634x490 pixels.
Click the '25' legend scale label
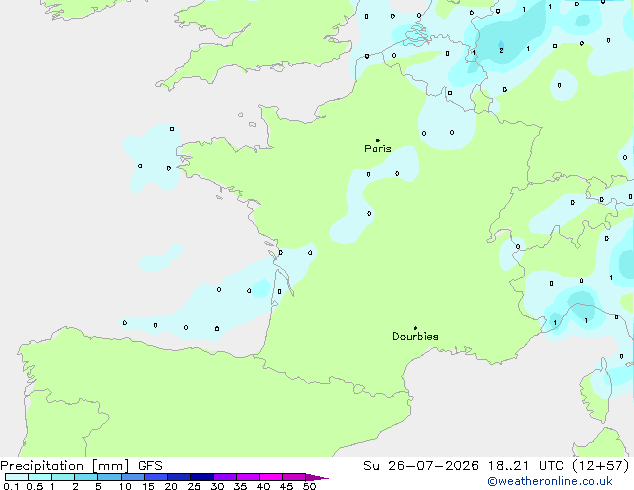194,486
